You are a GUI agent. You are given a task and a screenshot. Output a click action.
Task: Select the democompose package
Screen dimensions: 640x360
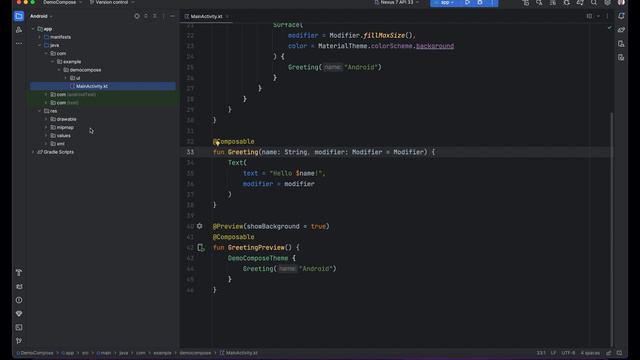pos(85,70)
